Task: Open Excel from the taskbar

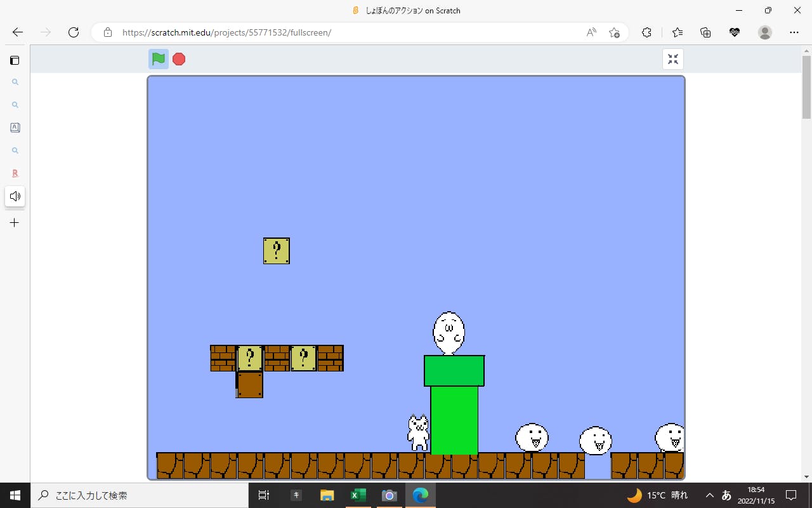Action: tap(358, 495)
